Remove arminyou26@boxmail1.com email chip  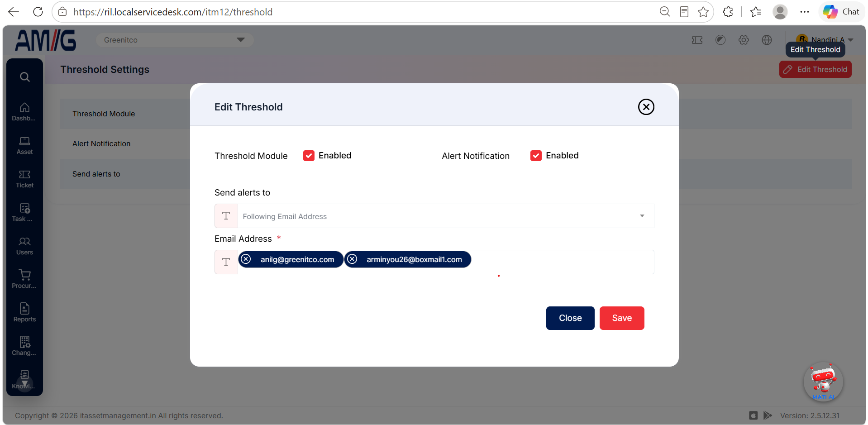point(352,259)
